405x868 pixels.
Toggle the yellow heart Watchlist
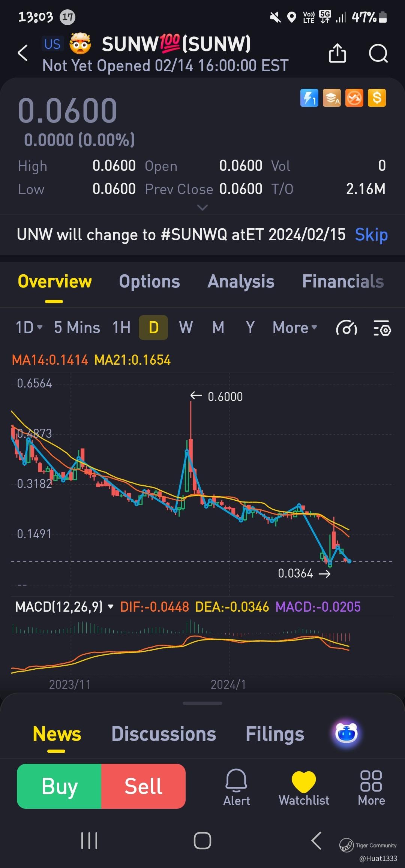click(304, 787)
